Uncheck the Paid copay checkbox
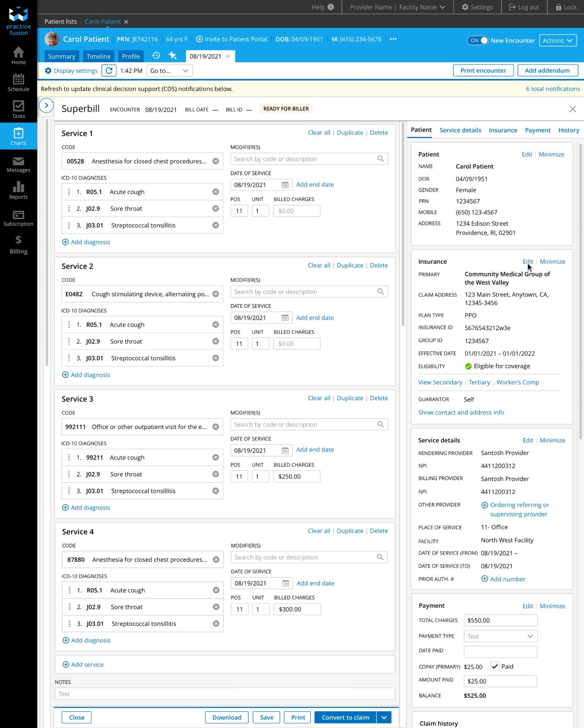 [x=495, y=666]
